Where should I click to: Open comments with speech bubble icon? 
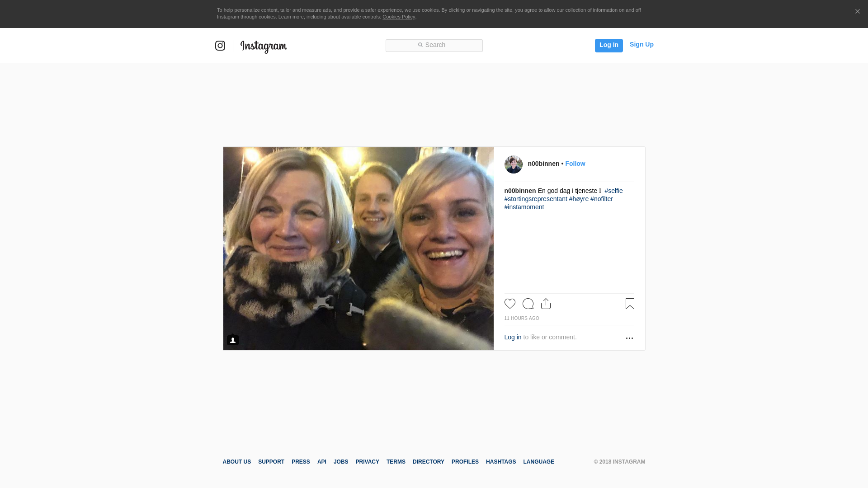pos(528,304)
